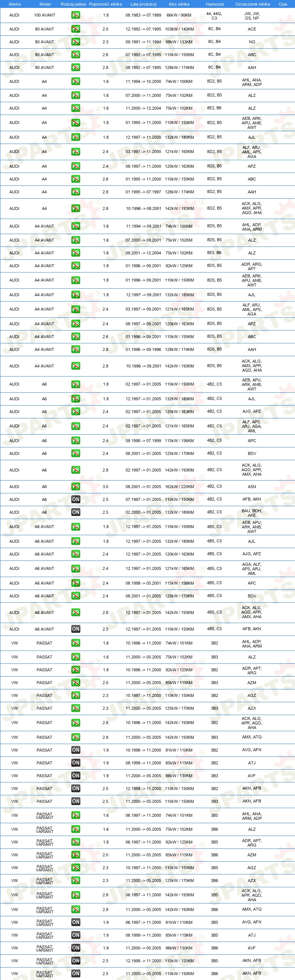Click the '8E2, B6' body cell
Image resolution: width=295 pixels, height=980 pixels.
click(x=214, y=108)
